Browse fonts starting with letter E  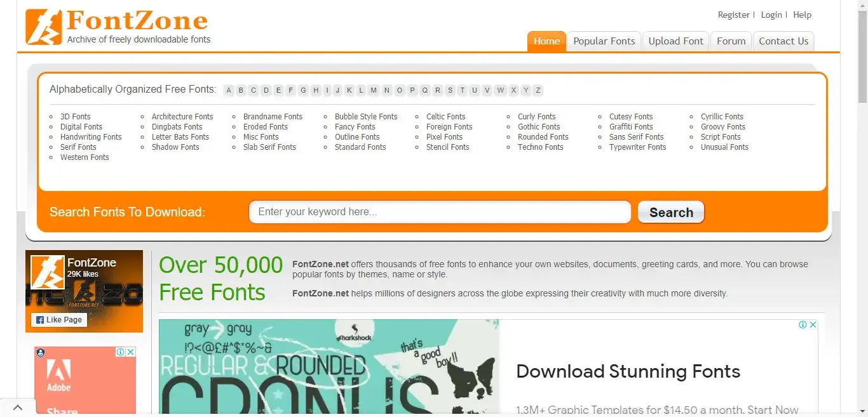click(x=278, y=90)
